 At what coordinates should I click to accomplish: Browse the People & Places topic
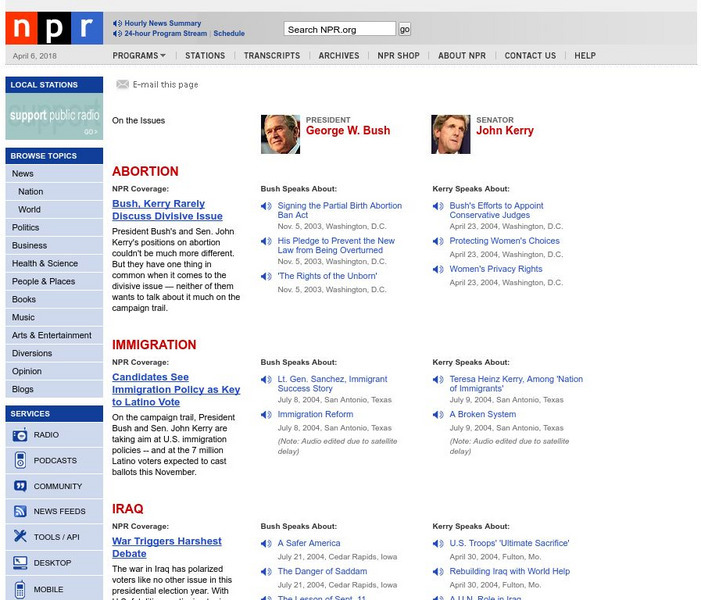54,281
